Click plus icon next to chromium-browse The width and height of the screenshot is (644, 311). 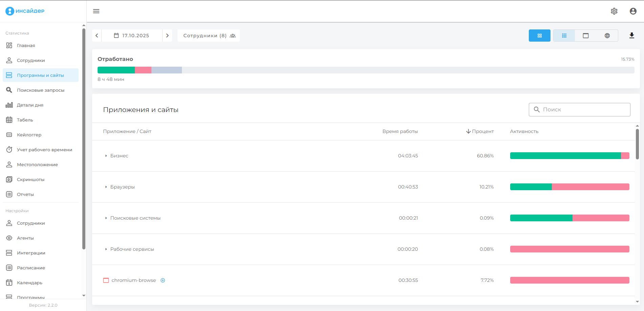tap(163, 280)
